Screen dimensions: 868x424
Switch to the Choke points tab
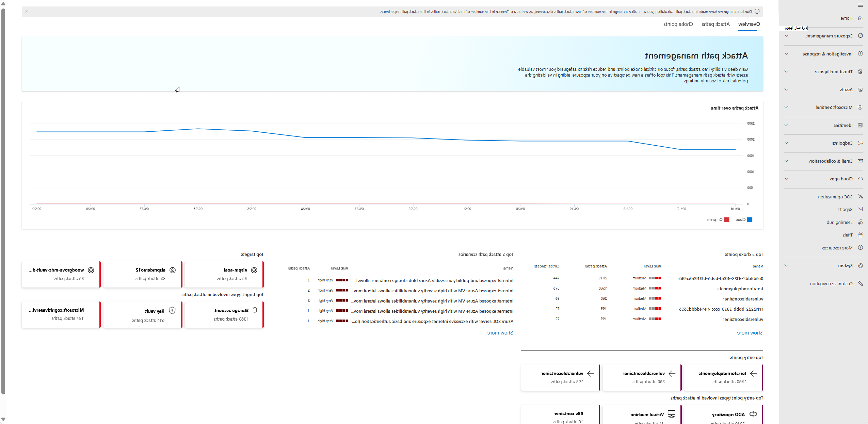coord(678,24)
